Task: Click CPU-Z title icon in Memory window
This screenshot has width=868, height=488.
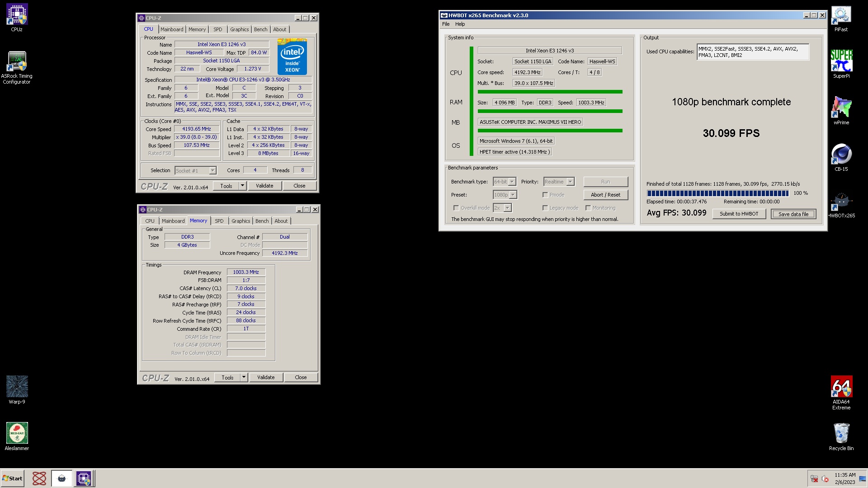Action: click(143, 210)
